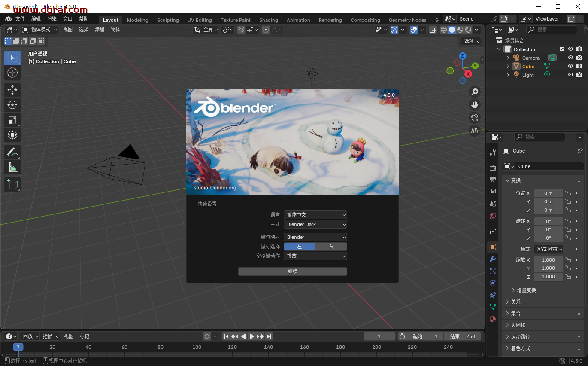588x366 pixels.
Task: Open the Object Data green triangle tab
Action: (x=493, y=307)
